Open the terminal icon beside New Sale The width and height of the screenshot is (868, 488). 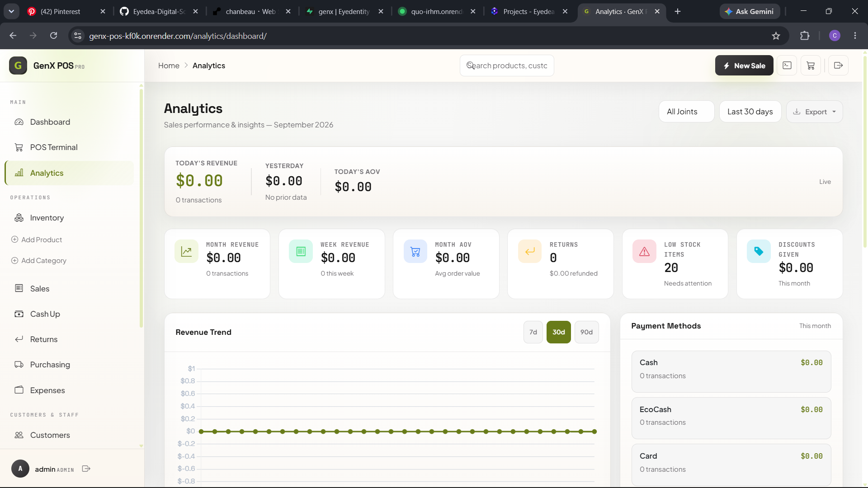pyautogui.click(x=787, y=66)
